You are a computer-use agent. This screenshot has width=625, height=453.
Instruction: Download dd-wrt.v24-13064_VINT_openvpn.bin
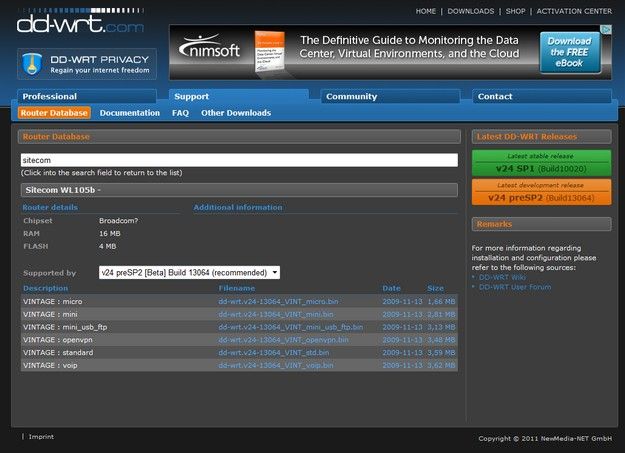[283, 340]
